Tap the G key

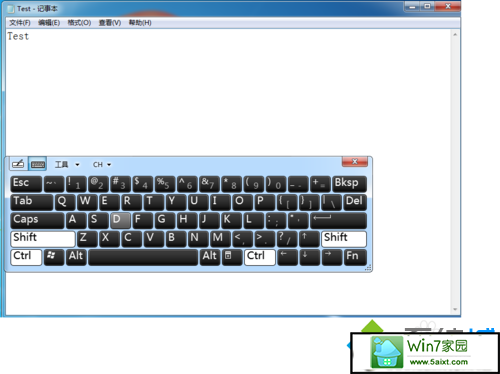tap(165, 220)
